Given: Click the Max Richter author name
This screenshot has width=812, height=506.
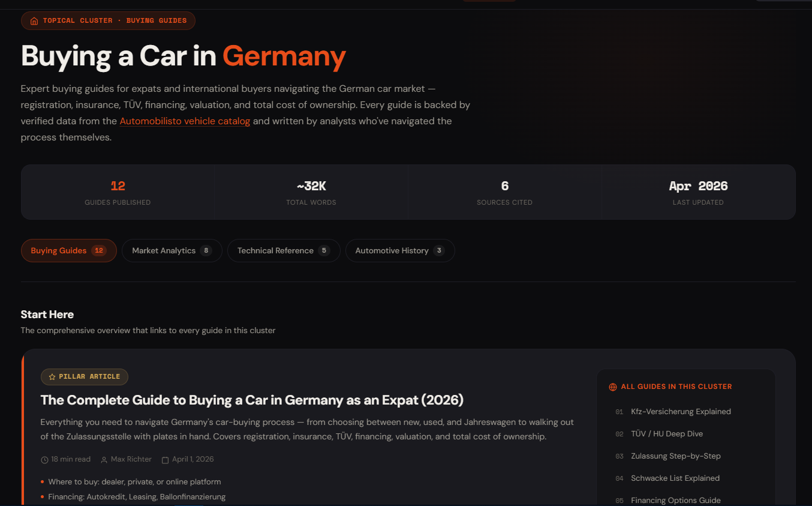Looking at the screenshot, I should point(131,460).
